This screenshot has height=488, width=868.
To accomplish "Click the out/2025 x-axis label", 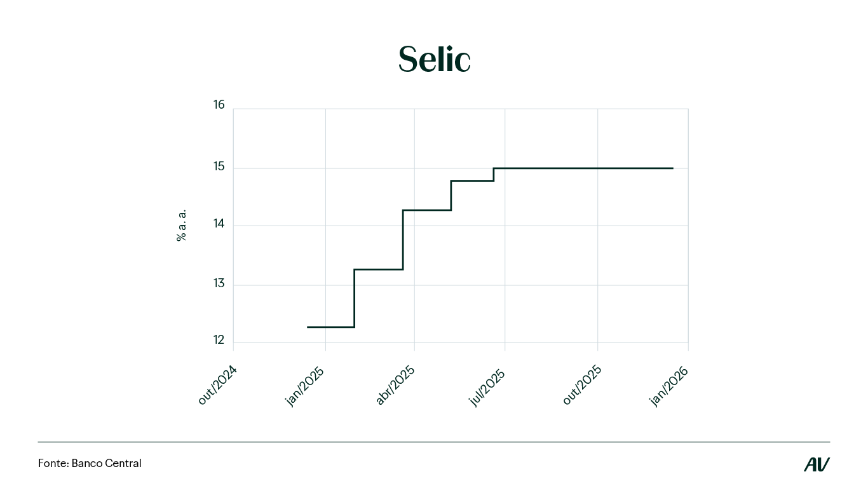I will coord(581,385).
